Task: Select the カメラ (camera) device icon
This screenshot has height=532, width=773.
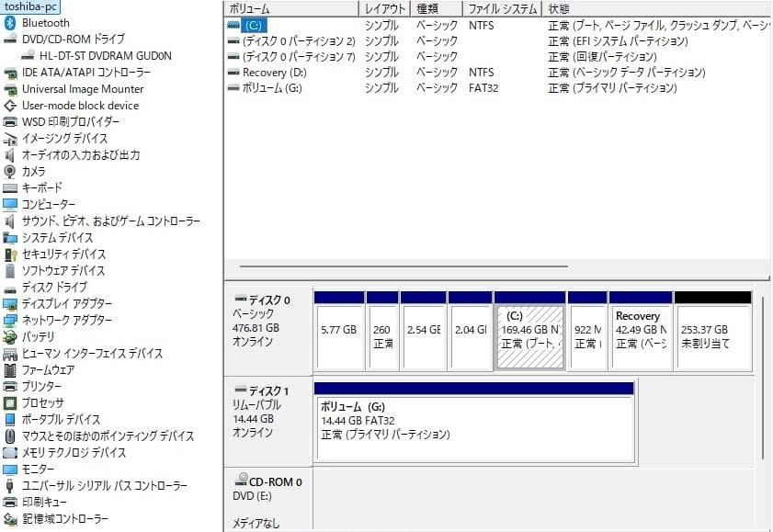Action: pyautogui.click(x=9, y=171)
